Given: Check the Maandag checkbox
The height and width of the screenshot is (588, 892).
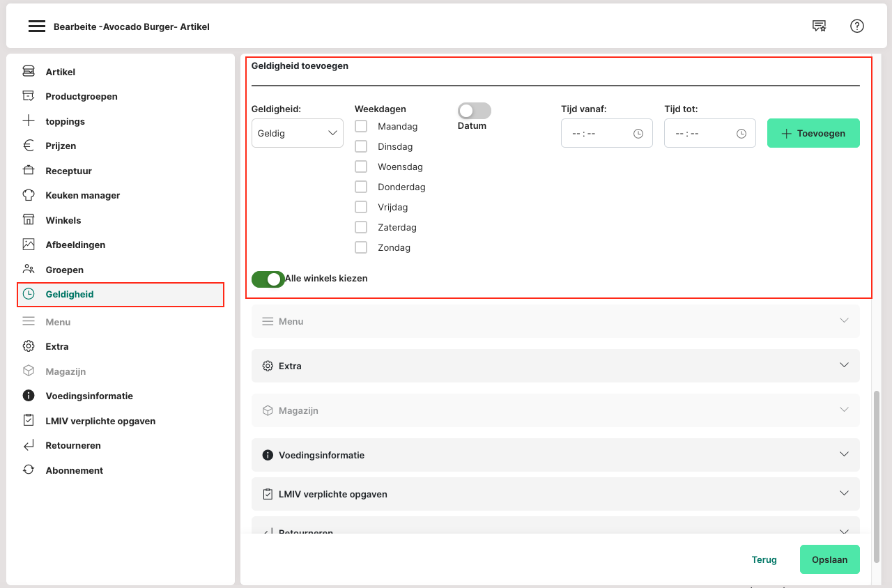Looking at the screenshot, I should pos(361,126).
